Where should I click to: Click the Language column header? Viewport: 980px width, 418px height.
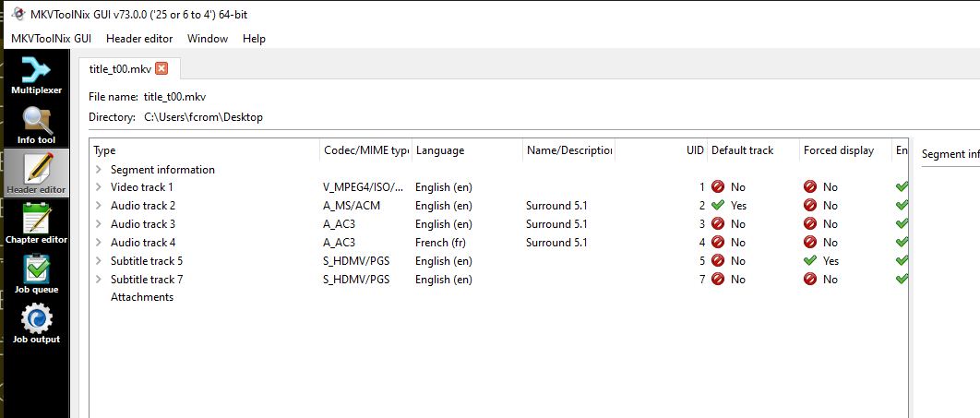[x=467, y=150]
